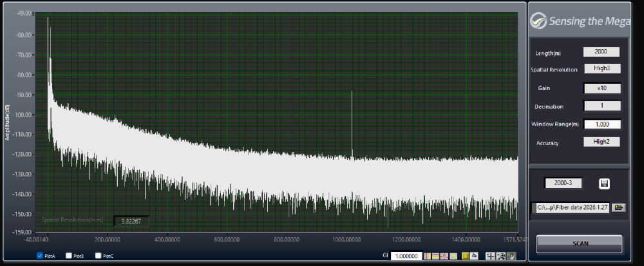Enable the PlotC checkbox
This screenshot has height=266, width=644.
click(98, 256)
